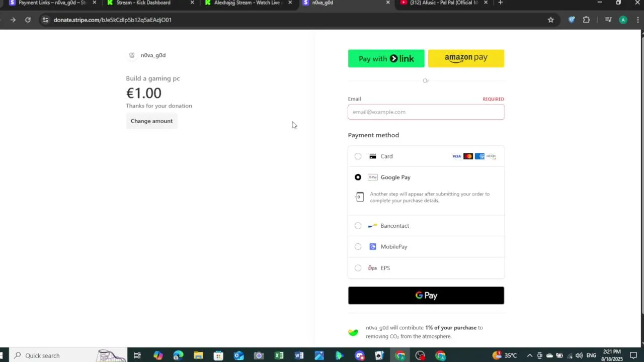
Task: Open the media control playlist icon
Action: click(608, 20)
